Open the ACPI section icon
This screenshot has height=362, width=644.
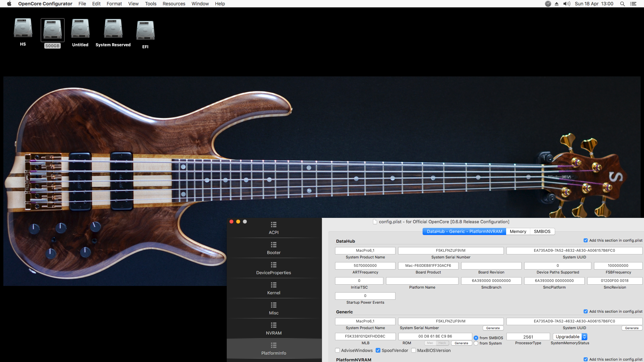(x=274, y=225)
